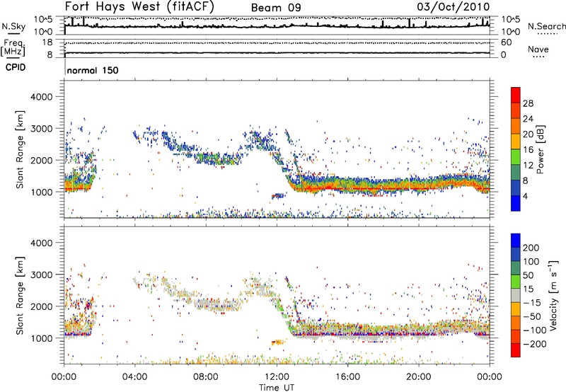Click the 'N.Sky' axis label
Screen dimensions: 566x392
point(13,26)
